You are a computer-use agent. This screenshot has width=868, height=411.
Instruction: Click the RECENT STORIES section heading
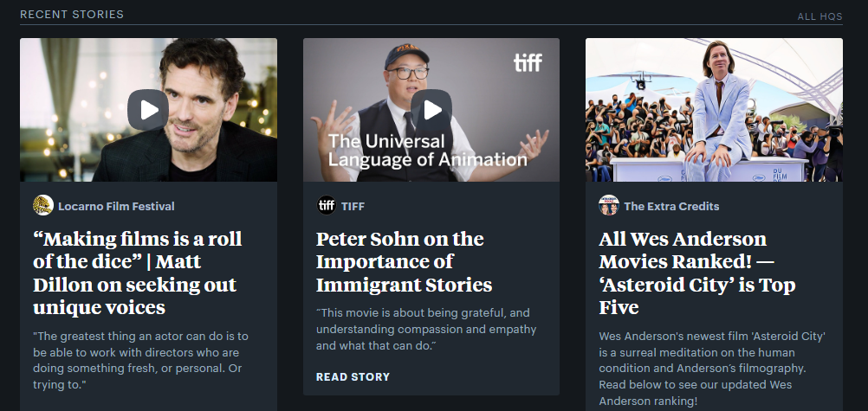[x=72, y=15]
